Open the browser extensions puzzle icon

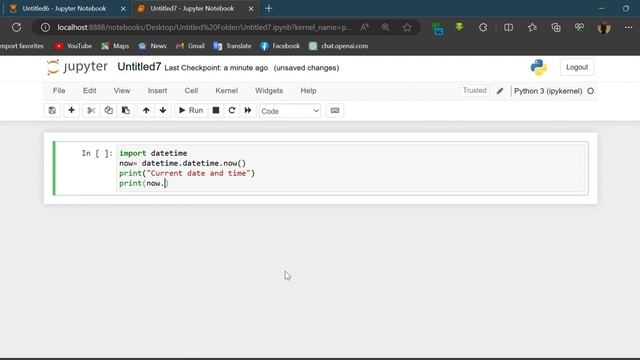click(483, 27)
